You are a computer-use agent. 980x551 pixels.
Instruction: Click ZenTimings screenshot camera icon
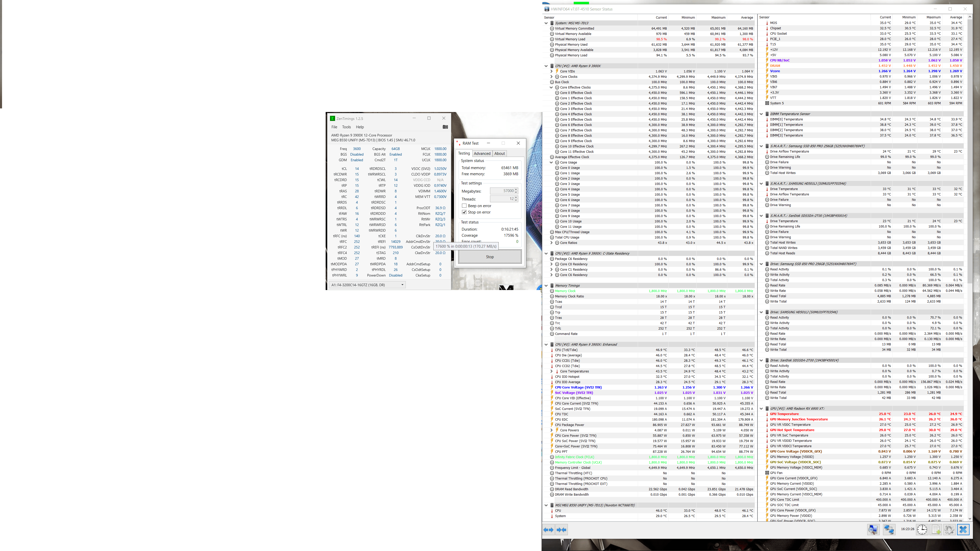(x=445, y=127)
